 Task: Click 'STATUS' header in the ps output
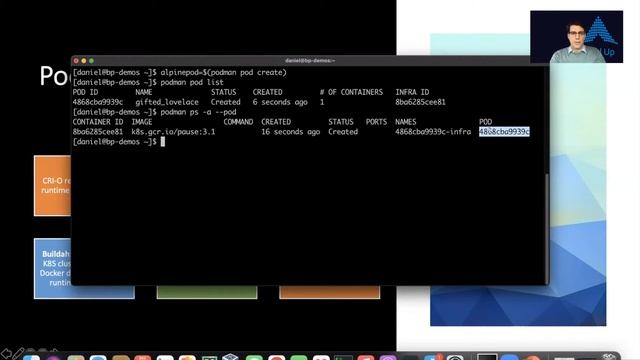point(341,122)
